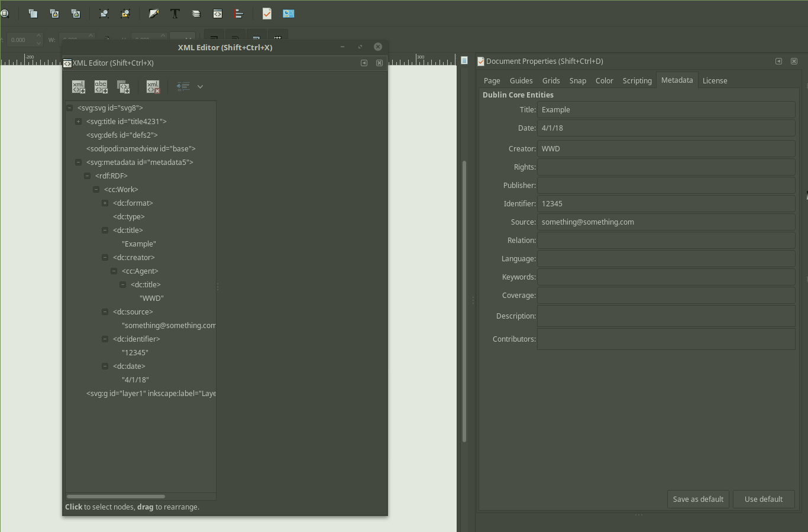Click the Creator field containing WWD
Viewport: 808px width, 532px height.
666,148
